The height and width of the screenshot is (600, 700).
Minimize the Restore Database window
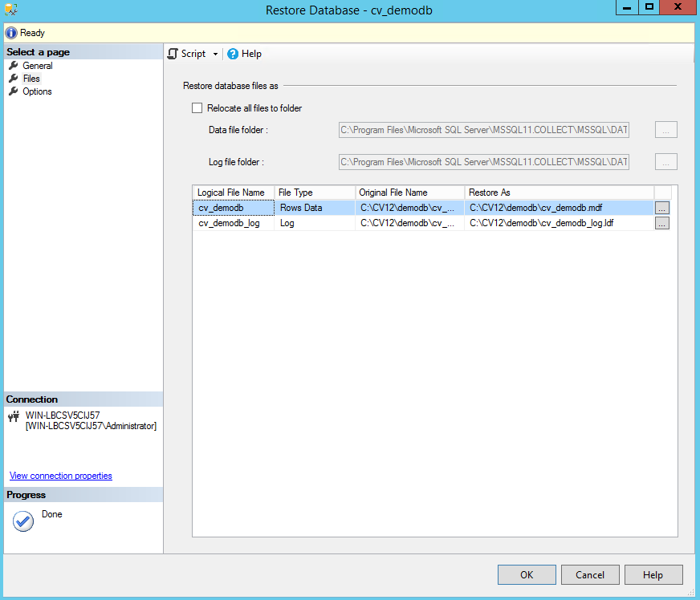click(x=627, y=7)
